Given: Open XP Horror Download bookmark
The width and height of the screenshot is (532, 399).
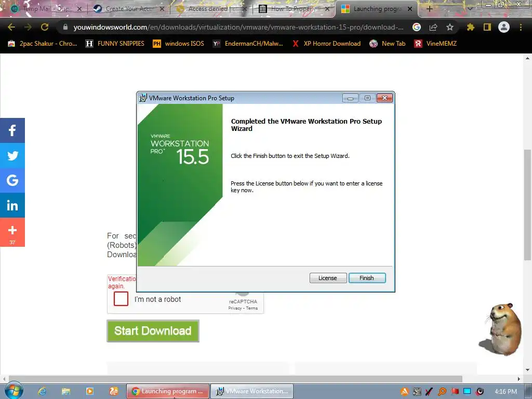Looking at the screenshot, I should pyautogui.click(x=326, y=44).
